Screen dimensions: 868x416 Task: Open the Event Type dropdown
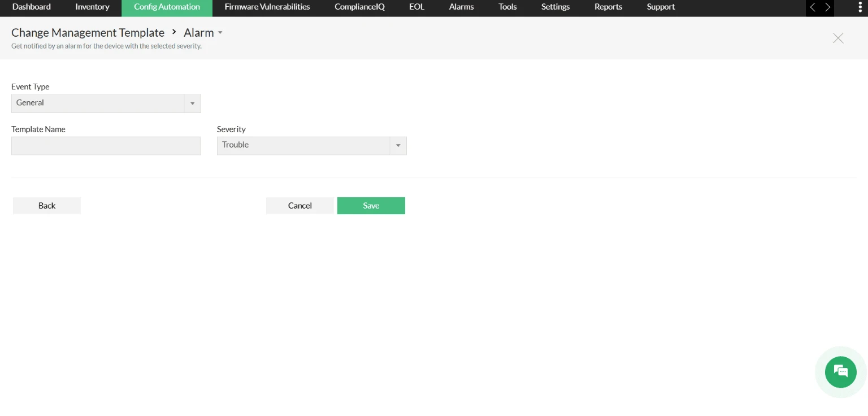tap(106, 103)
